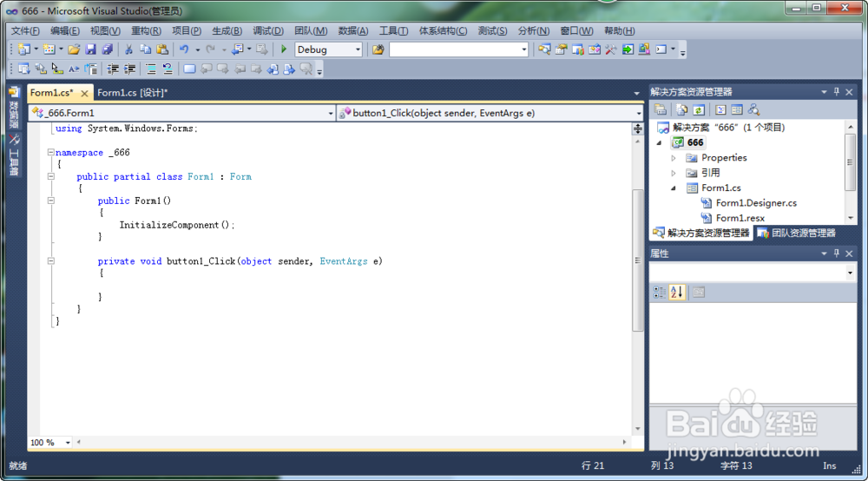Open the button1_Click member dropdown
Image resolution: width=868 pixels, height=481 pixels.
(638, 113)
